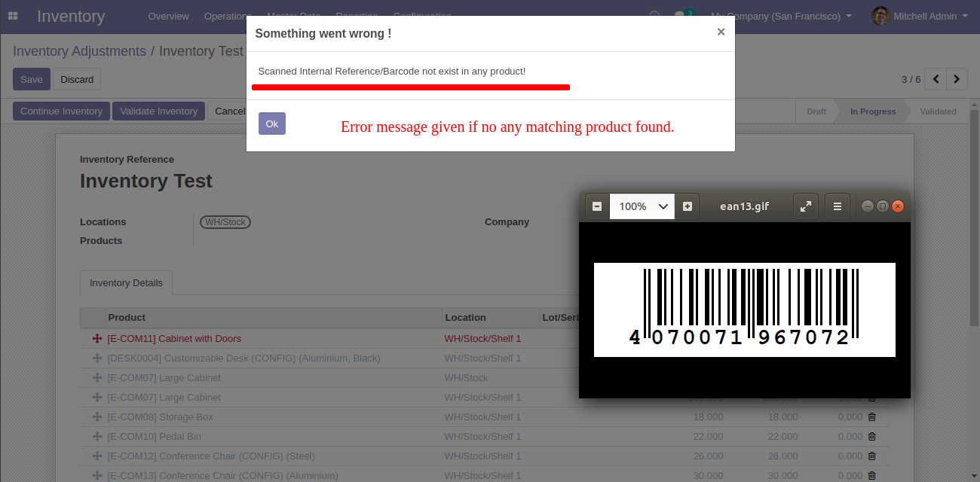Click the Save button
980x482 pixels.
point(32,79)
